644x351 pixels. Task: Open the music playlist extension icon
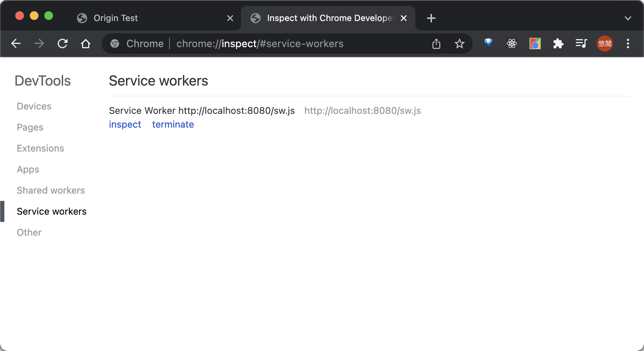(x=581, y=44)
